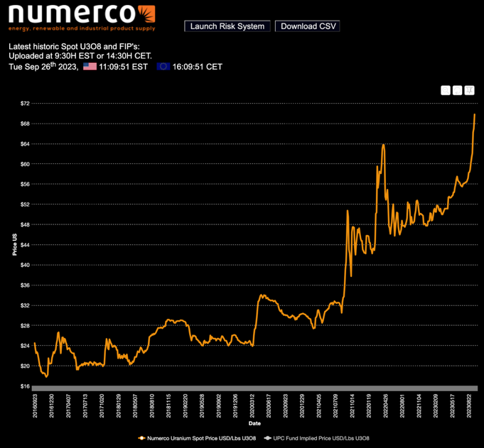Click the 11:09:51 EST timestamp text

[x=124, y=67]
